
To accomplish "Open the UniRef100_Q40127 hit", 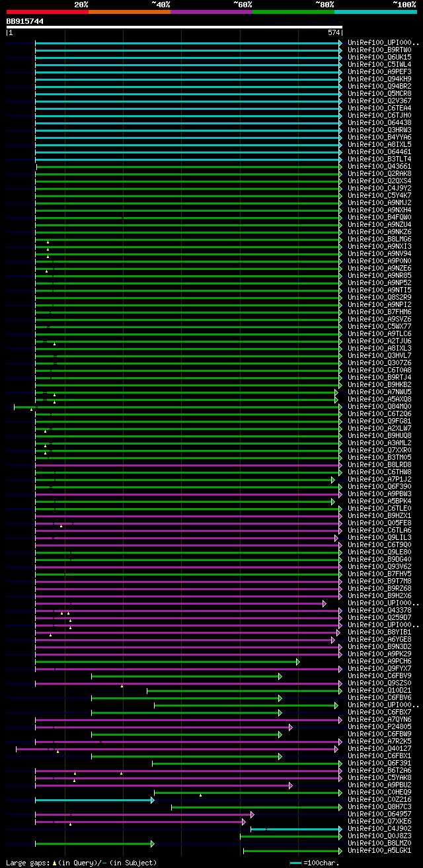I will (x=379, y=748).
